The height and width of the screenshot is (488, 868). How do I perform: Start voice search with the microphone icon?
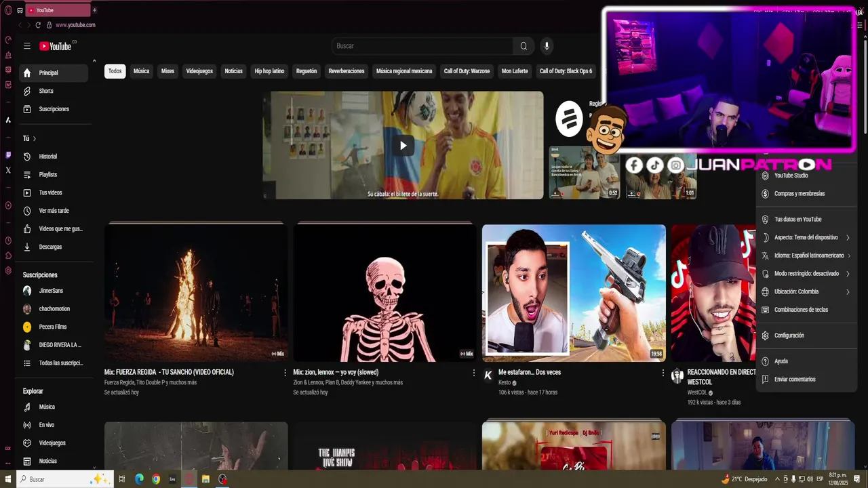[x=547, y=46]
